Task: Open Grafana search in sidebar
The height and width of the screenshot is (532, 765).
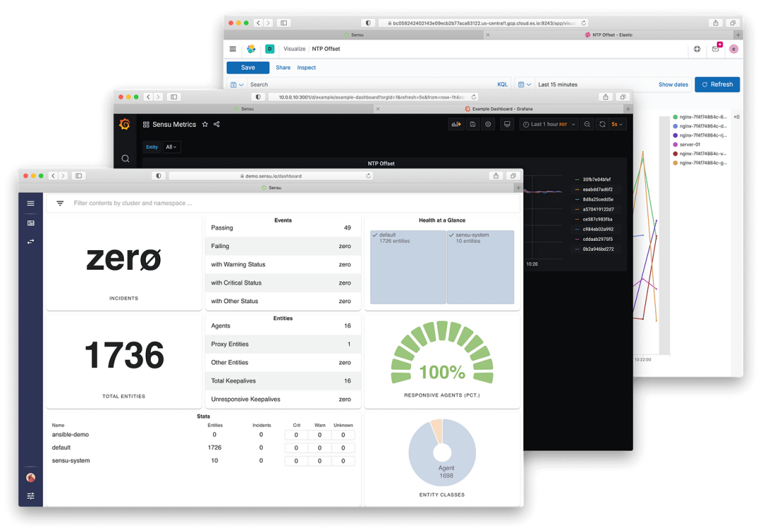Action: 125,159
